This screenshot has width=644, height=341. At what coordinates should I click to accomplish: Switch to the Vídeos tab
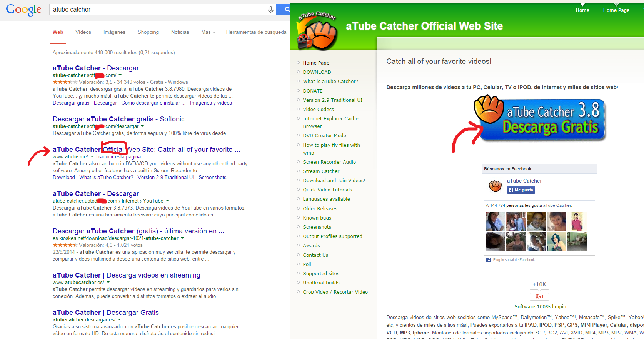(x=83, y=32)
